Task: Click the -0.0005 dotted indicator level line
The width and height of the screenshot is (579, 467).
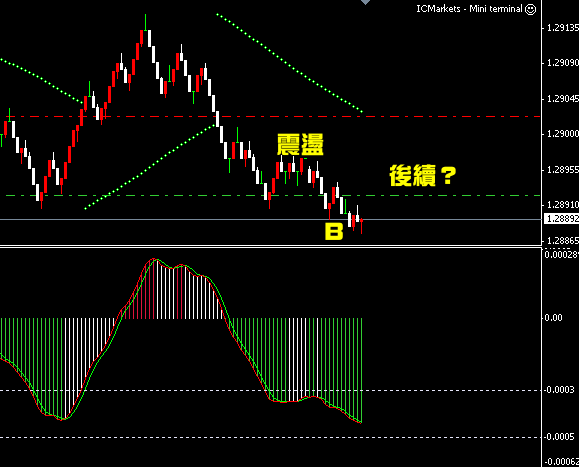Action: point(271,437)
